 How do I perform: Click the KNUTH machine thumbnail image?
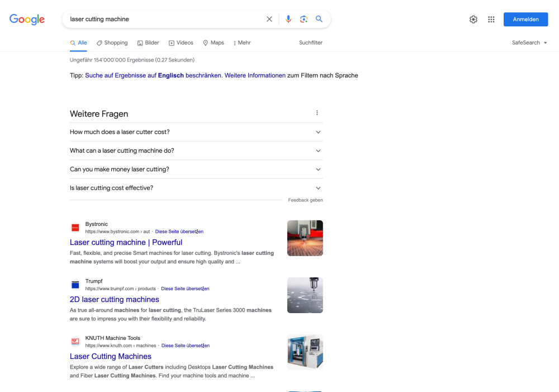(305, 352)
